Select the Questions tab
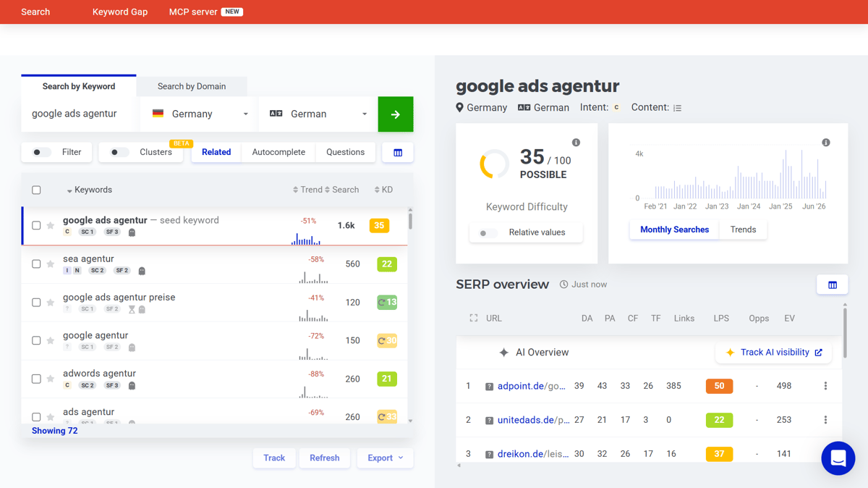The width and height of the screenshot is (868, 488). [x=345, y=153]
